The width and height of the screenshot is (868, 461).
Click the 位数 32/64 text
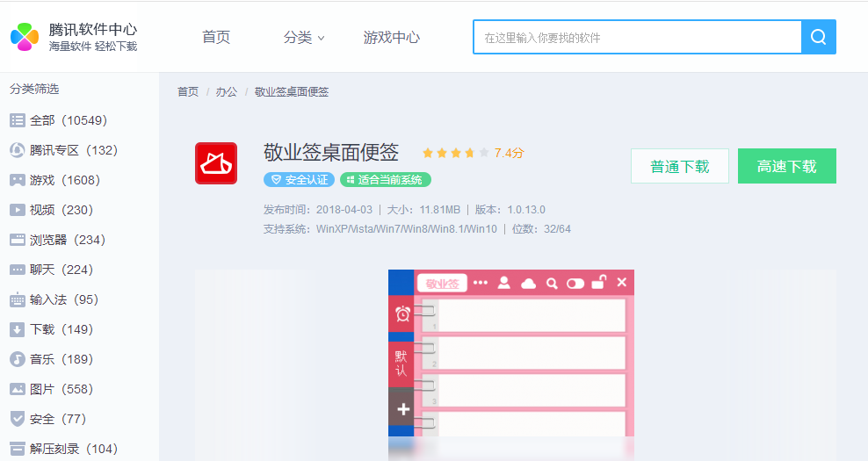tap(541, 229)
